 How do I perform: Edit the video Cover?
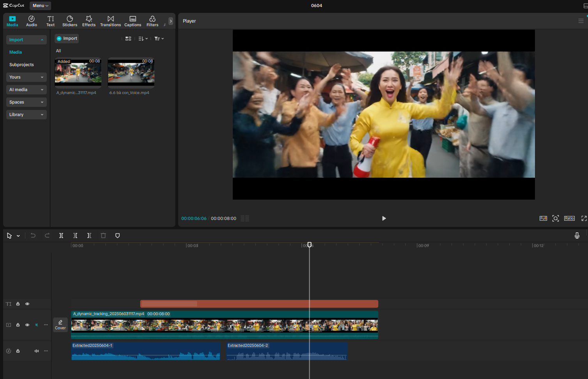click(x=60, y=325)
